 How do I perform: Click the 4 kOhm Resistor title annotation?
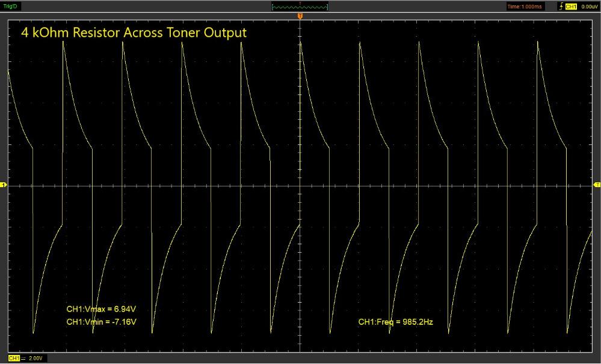(134, 32)
